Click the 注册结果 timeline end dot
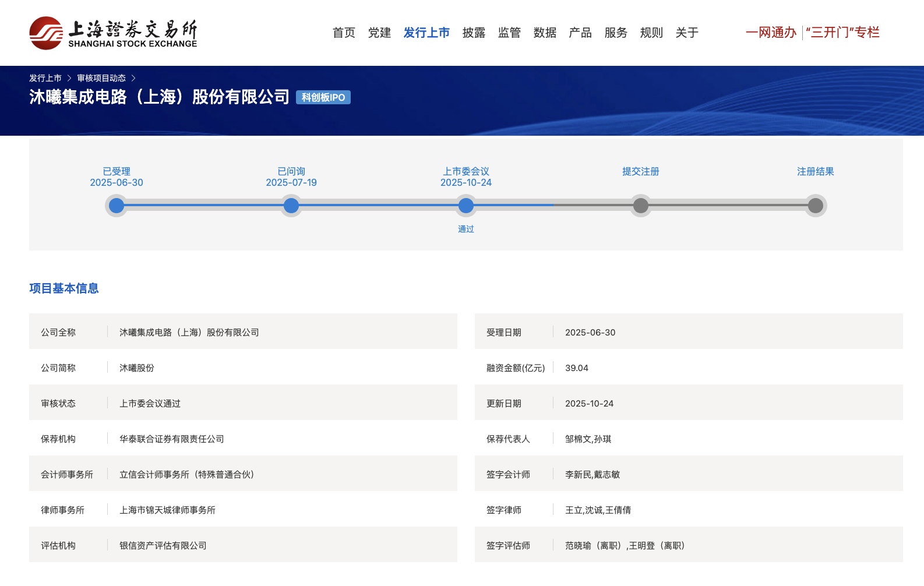924x586 pixels. pos(816,206)
